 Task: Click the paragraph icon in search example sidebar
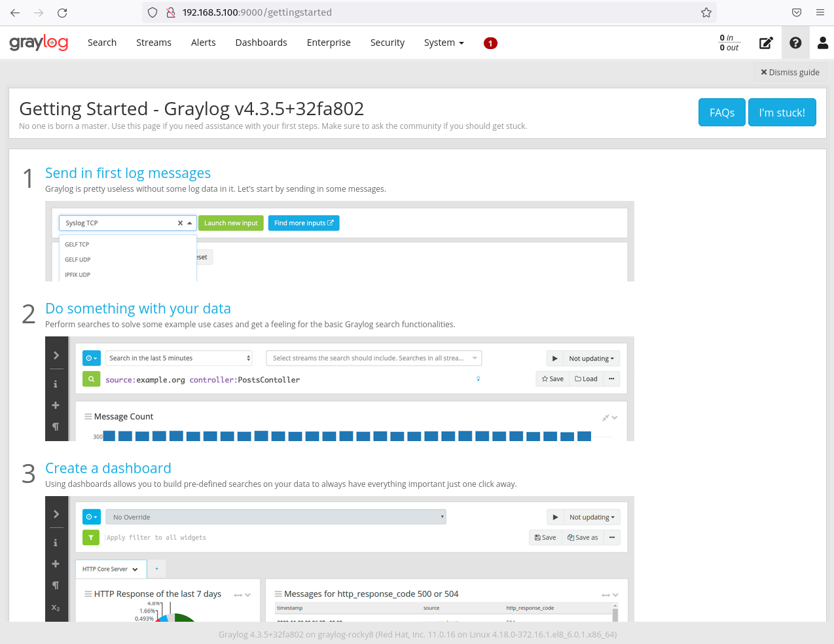56,427
